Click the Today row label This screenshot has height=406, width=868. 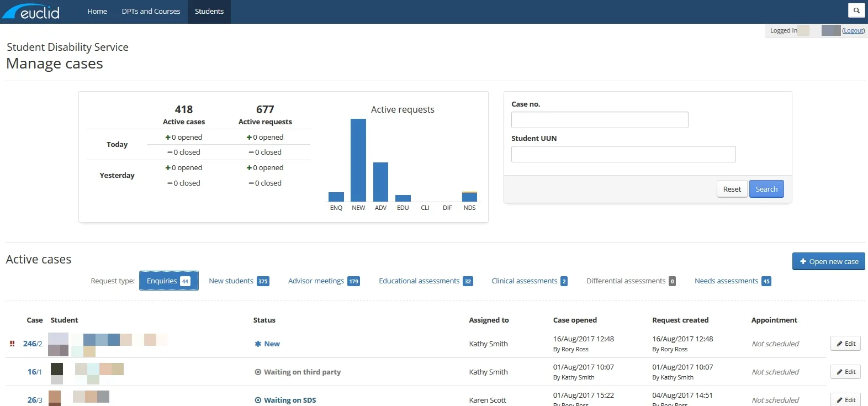pos(117,144)
